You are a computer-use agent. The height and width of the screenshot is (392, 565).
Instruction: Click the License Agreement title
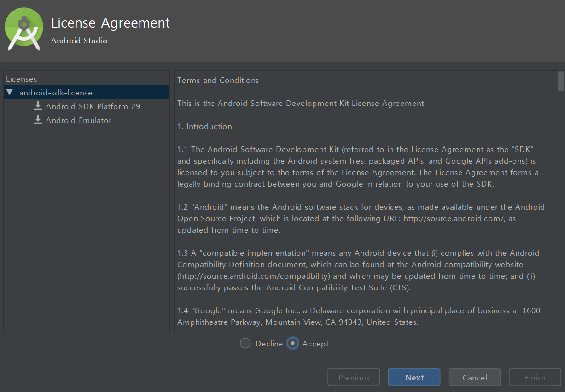pyautogui.click(x=111, y=23)
